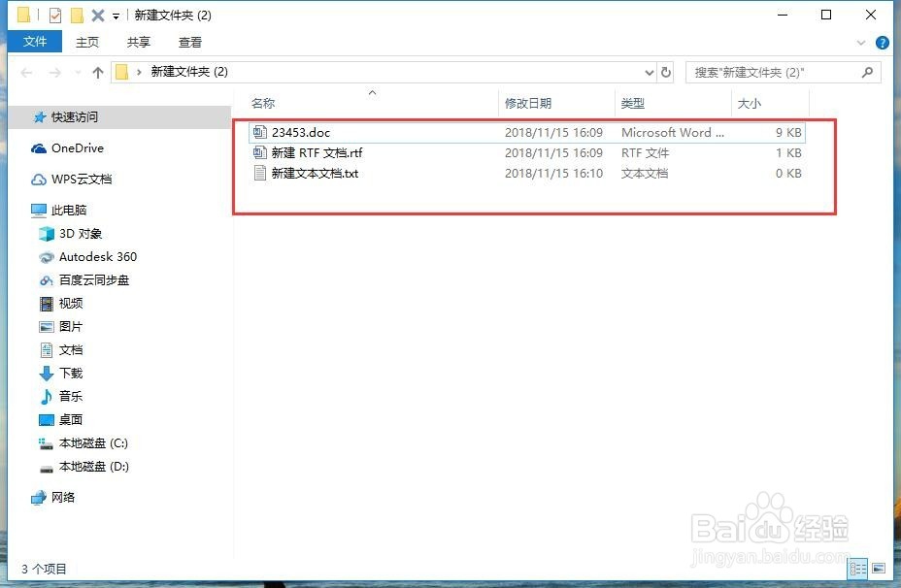Image resolution: width=901 pixels, height=588 pixels.
Task: Open Autodesk 360 in sidebar
Action: [x=98, y=257]
